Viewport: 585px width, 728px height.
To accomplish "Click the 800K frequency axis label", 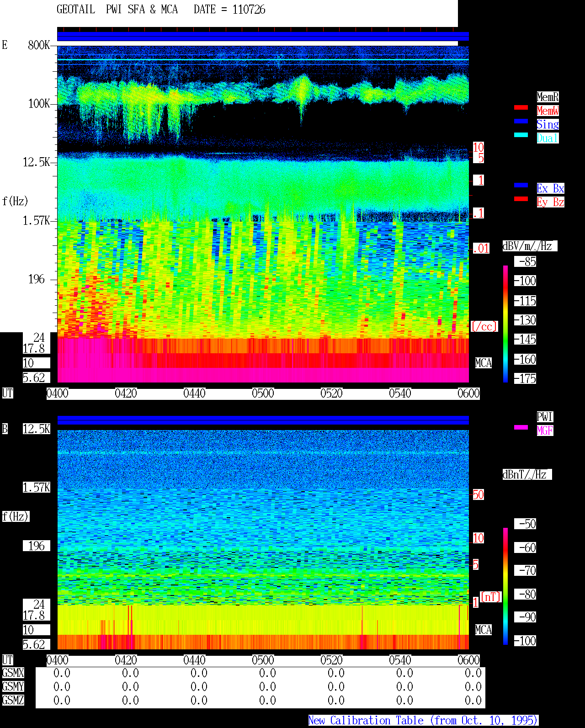I will coord(39,45).
